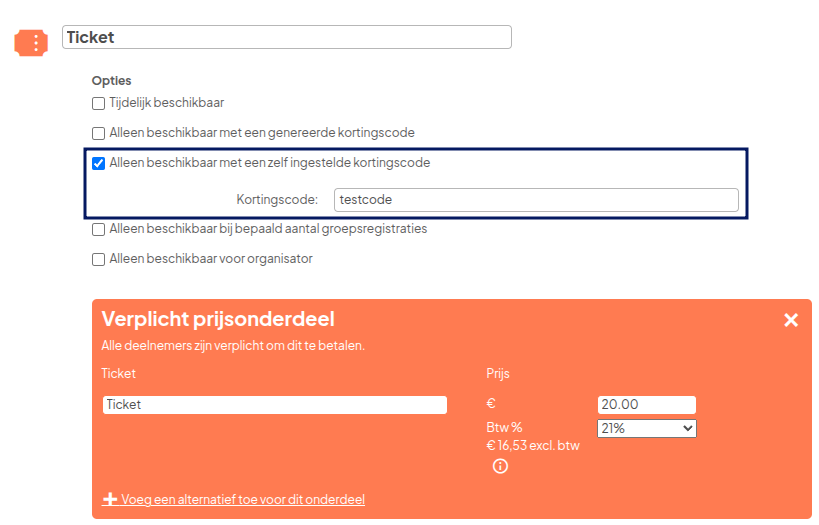Click the groepsregistraties option label

(x=267, y=229)
